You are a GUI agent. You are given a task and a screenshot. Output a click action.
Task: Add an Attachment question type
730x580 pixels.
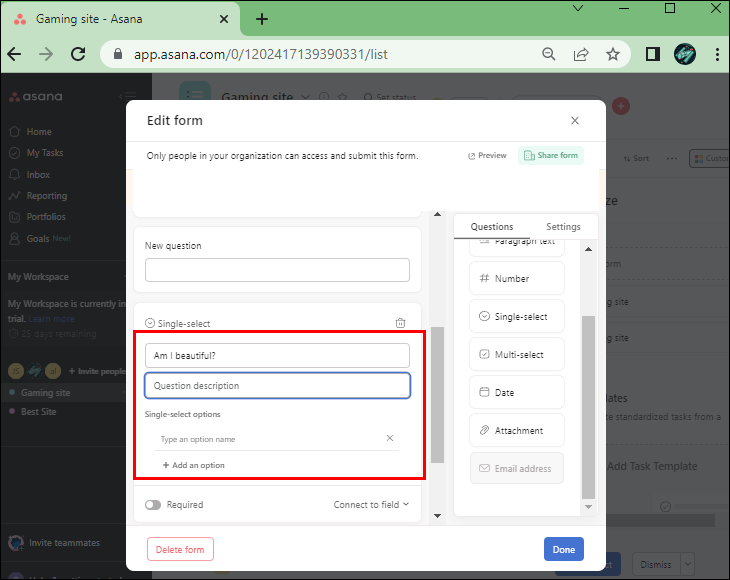517,430
